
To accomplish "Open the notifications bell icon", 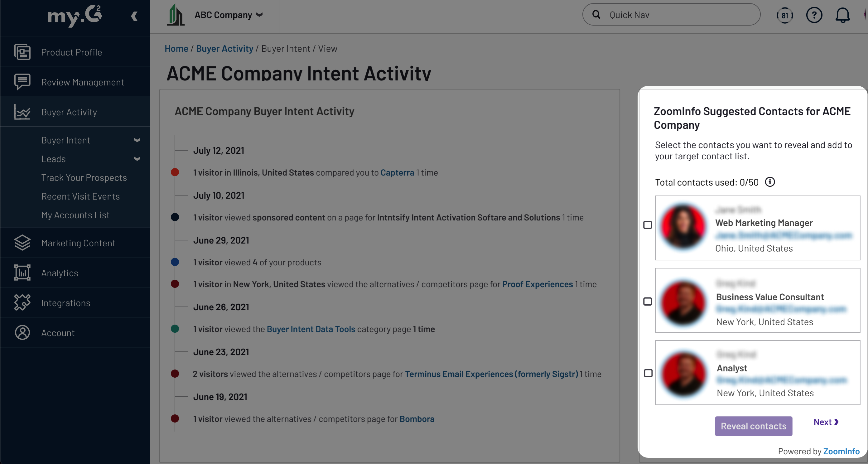I will (842, 15).
